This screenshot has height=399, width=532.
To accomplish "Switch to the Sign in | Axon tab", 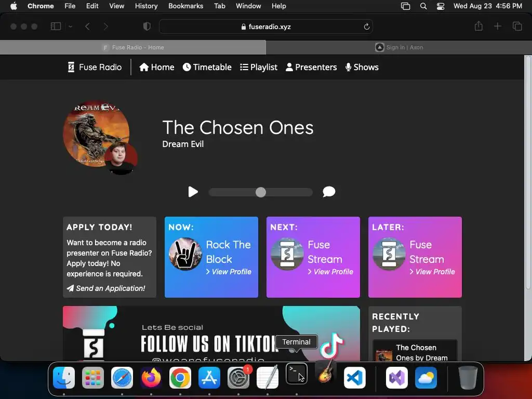I will [x=399, y=47].
